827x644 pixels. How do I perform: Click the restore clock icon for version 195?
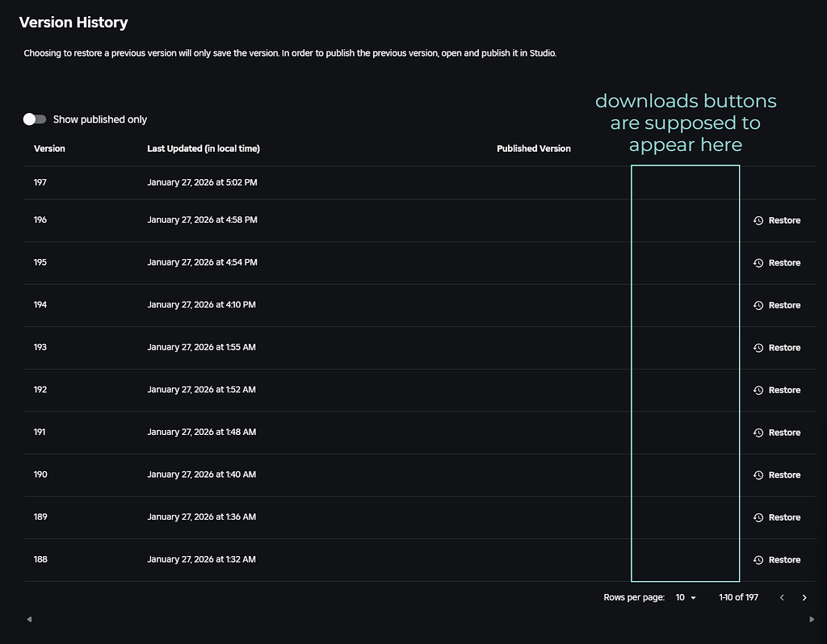coord(758,263)
